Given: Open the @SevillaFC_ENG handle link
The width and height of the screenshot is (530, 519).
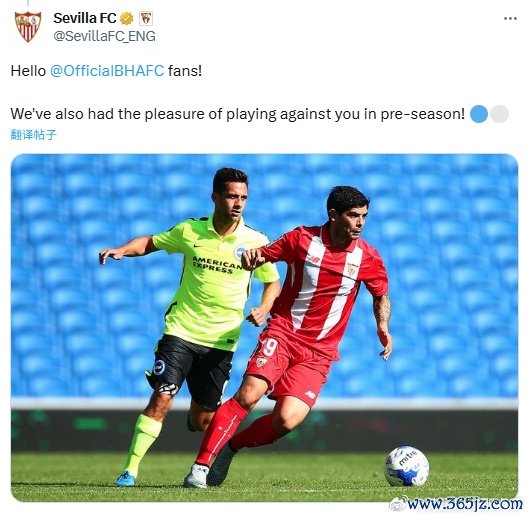Looking at the screenshot, I should [x=104, y=36].
